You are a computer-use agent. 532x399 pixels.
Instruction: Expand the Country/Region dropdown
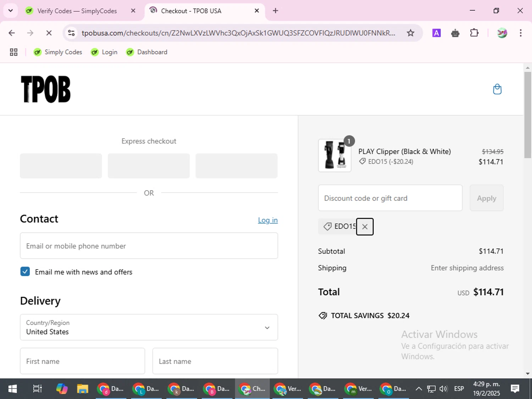pyautogui.click(x=149, y=327)
